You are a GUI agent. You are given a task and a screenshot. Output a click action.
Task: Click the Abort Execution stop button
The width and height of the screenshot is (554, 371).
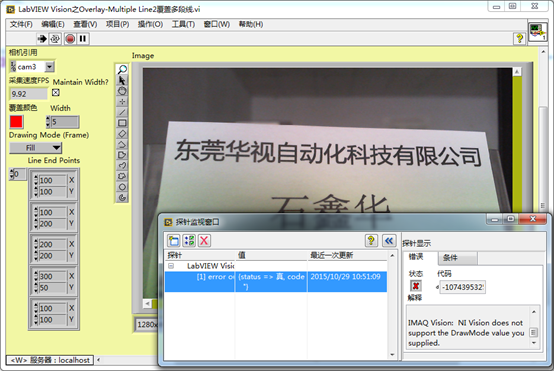70,39
